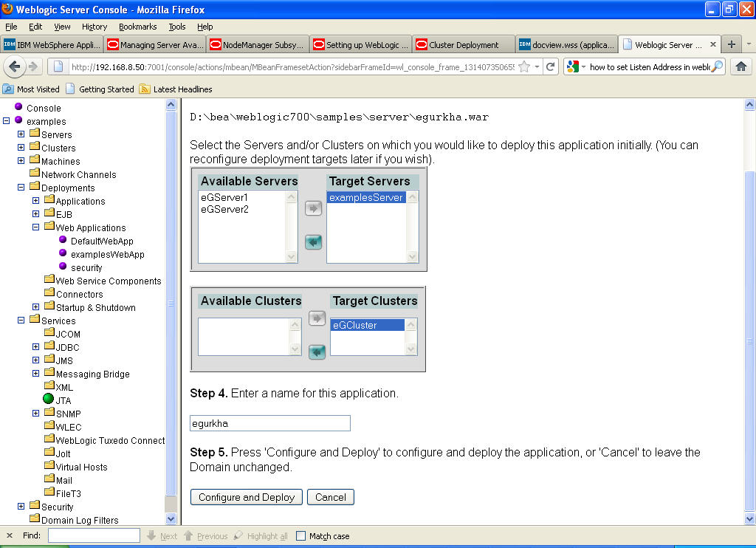The width and height of the screenshot is (756, 548).
Task: Select eGServer1 in Available Servers
Action: coord(224,197)
